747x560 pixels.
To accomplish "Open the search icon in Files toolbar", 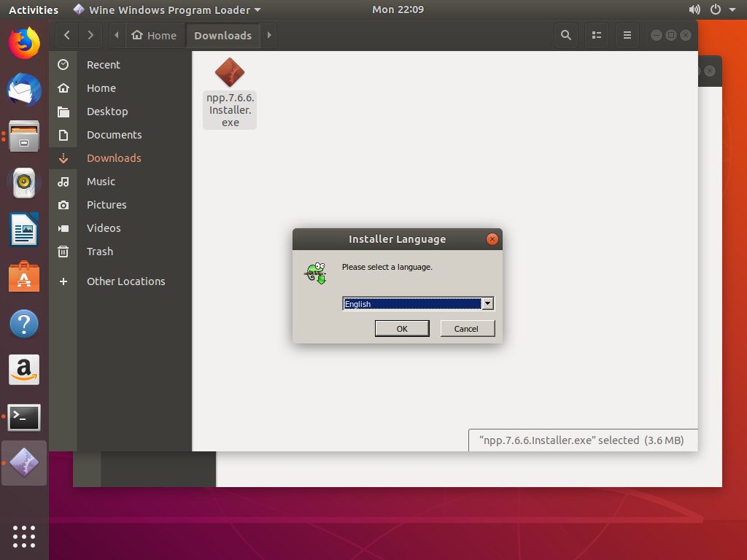I will pyautogui.click(x=565, y=34).
